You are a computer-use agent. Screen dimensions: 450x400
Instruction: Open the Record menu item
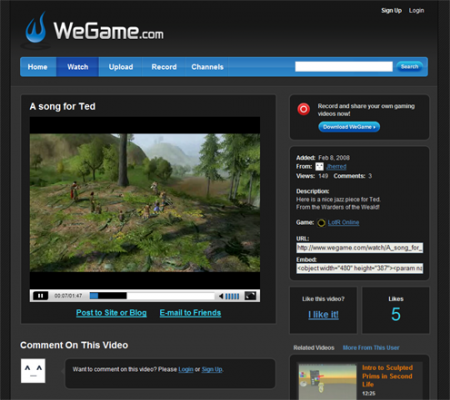pyautogui.click(x=164, y=67)
